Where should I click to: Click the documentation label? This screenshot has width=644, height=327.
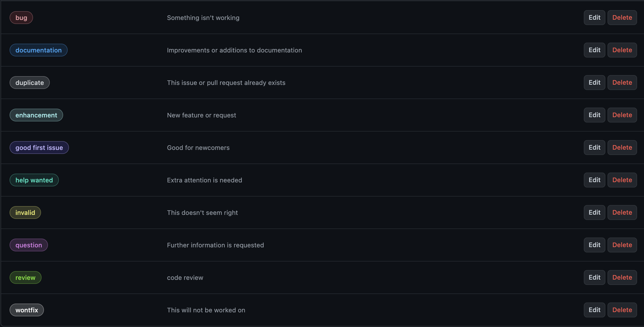point(39,50)
